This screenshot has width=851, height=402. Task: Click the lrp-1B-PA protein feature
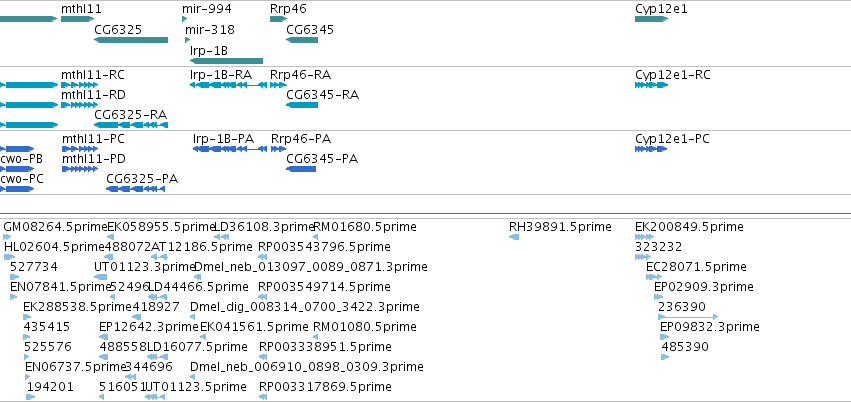point(230,149)
